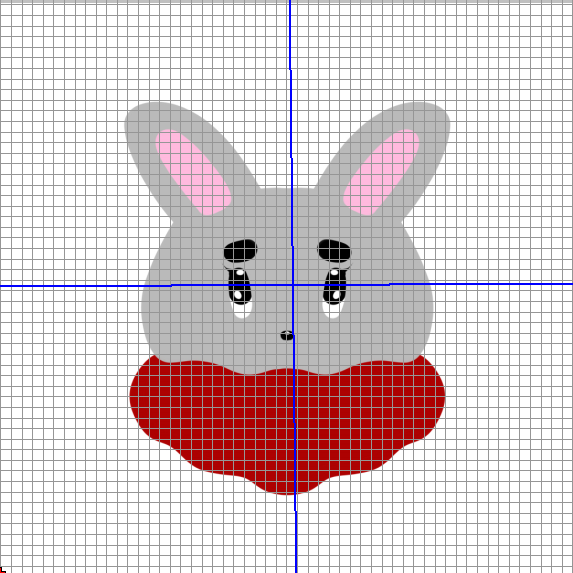Click the intersection of the blue guides
This screenshot has width=573, height=573.
293,284
